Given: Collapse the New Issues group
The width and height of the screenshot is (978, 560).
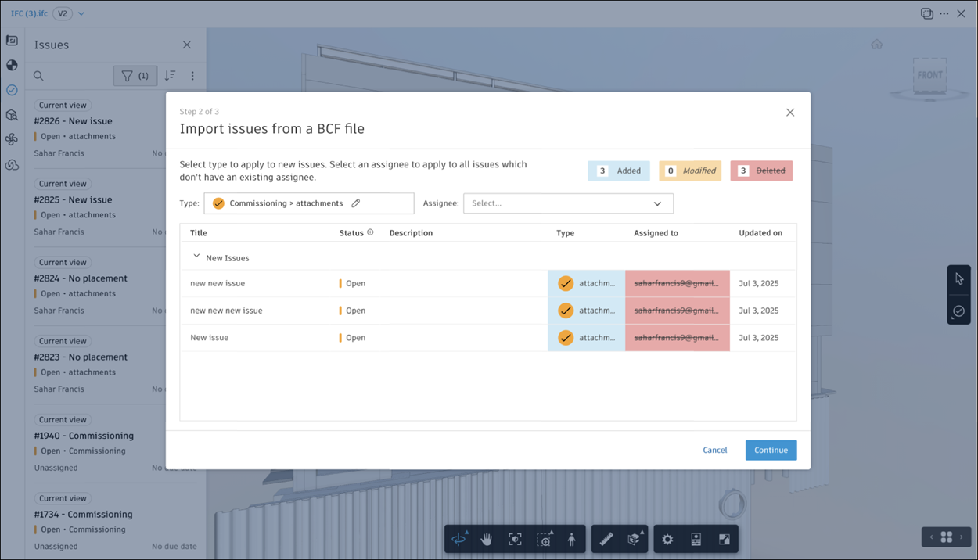Looking at the screenshot, I should pos(196,257).
